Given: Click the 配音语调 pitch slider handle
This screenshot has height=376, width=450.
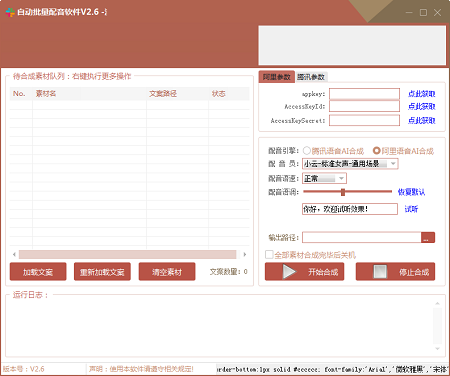Looking at the screenshot, I should click(343, 192).
